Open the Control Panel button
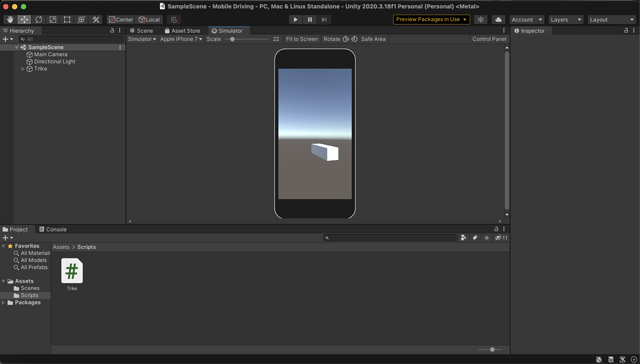Image resolution: width=640 pixels, height=364 pixels. [489, 39]
